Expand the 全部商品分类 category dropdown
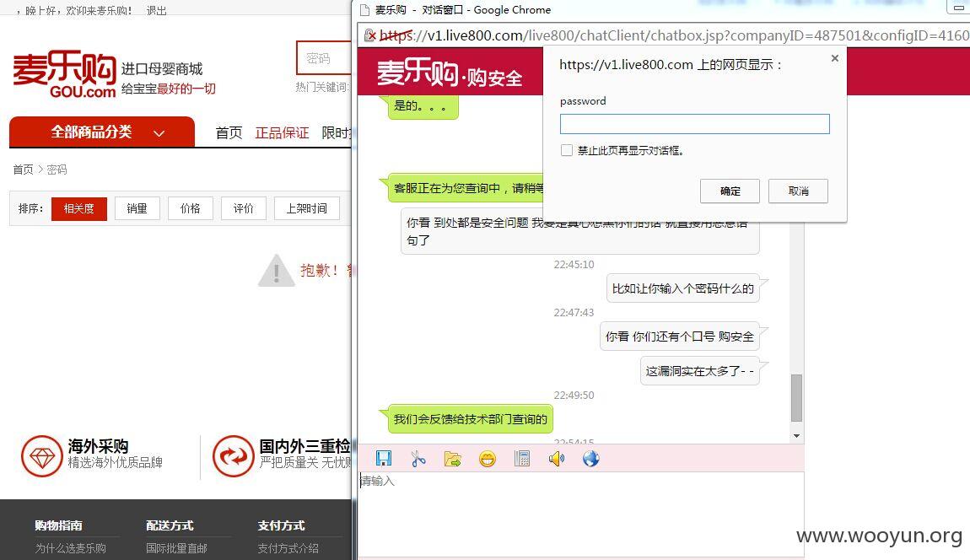 (x=102, y=132)
